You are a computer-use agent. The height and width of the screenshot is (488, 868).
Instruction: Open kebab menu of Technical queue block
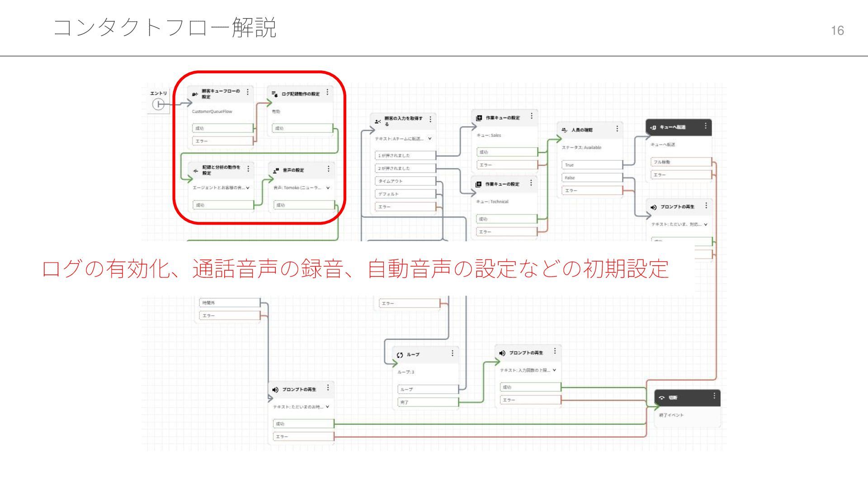click(x=531, y=183)
